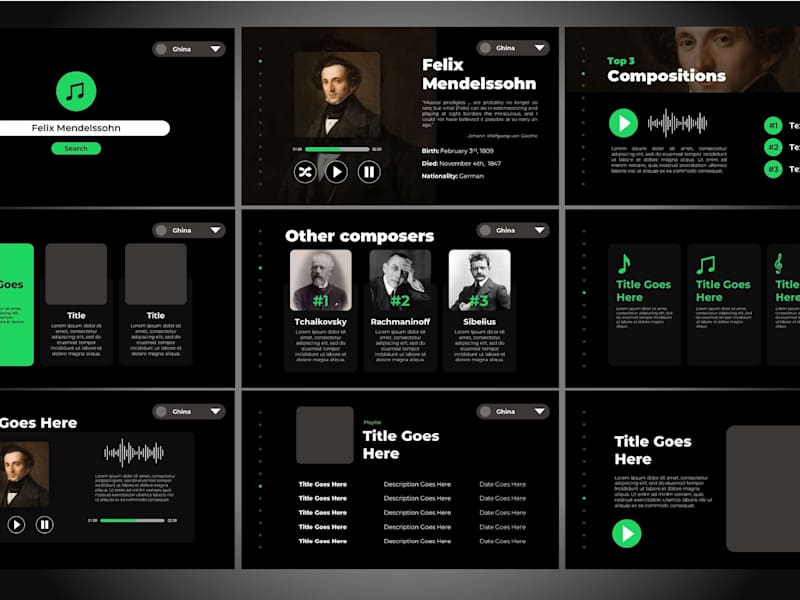The height and width of the screenshot is (600, 800).
Task: Click Mendelssohn's large portrait on the profile slide
Action: pos(337,95)
